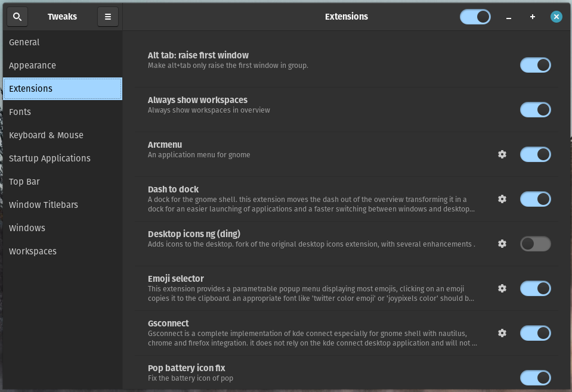Viewport: 572px width, 392px height.
Task: Open Gsconnect settings gear
Action: pyautogui.click(x=502, y=333)
